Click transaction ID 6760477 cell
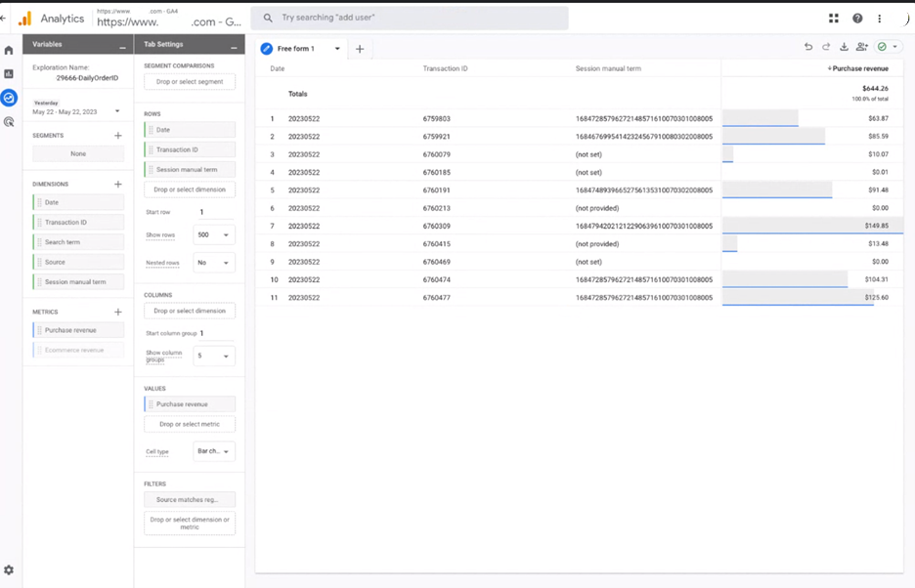The image size is (915, 588). click(x=437, y=298)
